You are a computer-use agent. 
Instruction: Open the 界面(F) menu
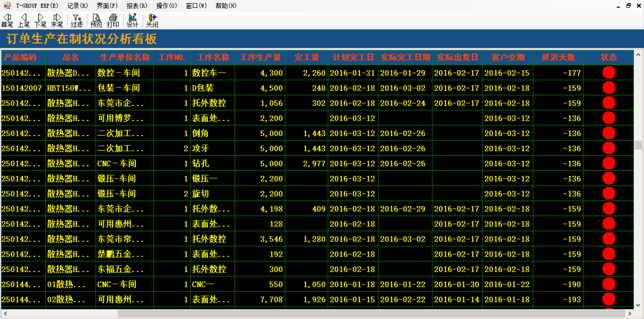click(x=107, y=6)
